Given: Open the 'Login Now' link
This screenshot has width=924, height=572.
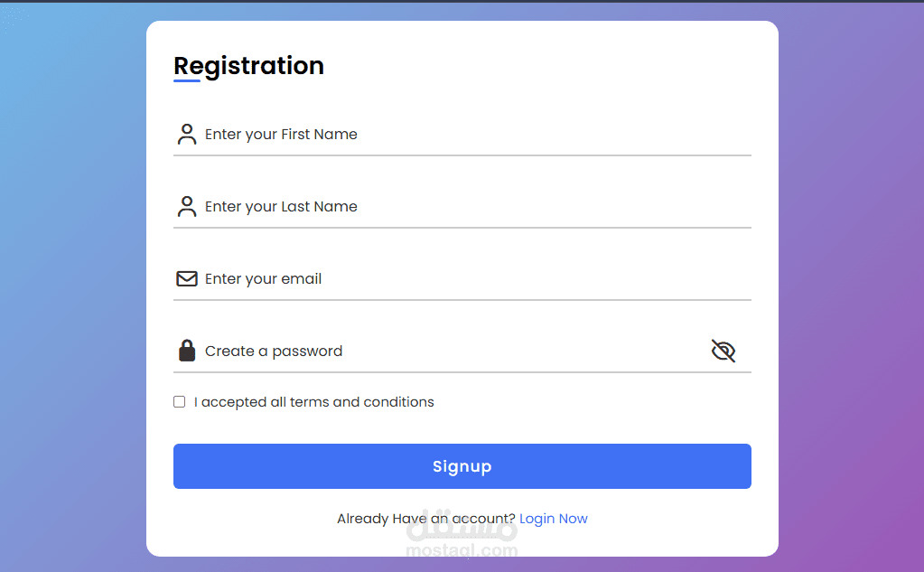Looking at the screenshot, I should pyautogui.click(x=554, y=519).
